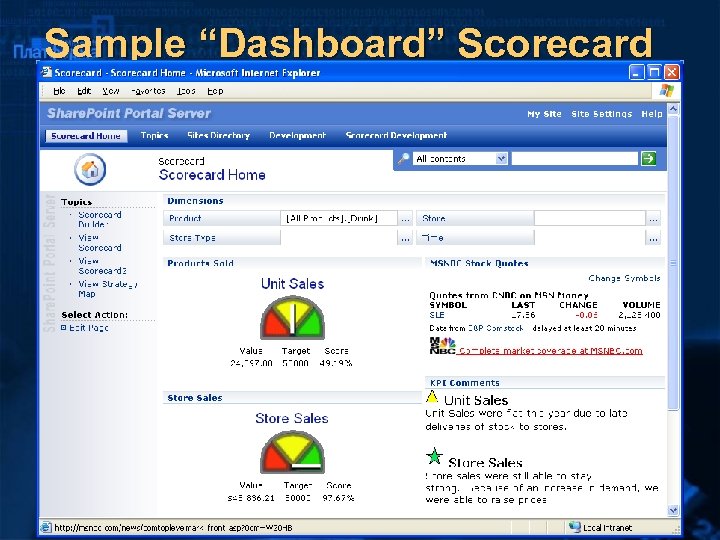Click the Unit Sales target value 50000
Viewport: 720px width, 540px height.
295,363
